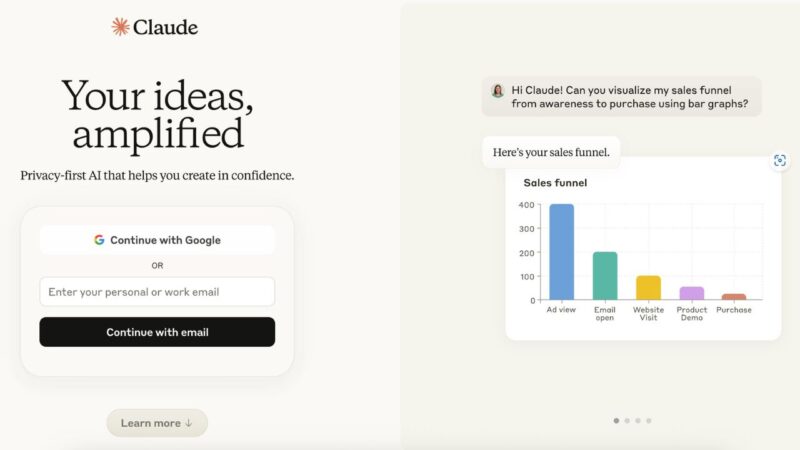Click the Claude starburst logo icon
800x450 pixels.
[121, 27]
